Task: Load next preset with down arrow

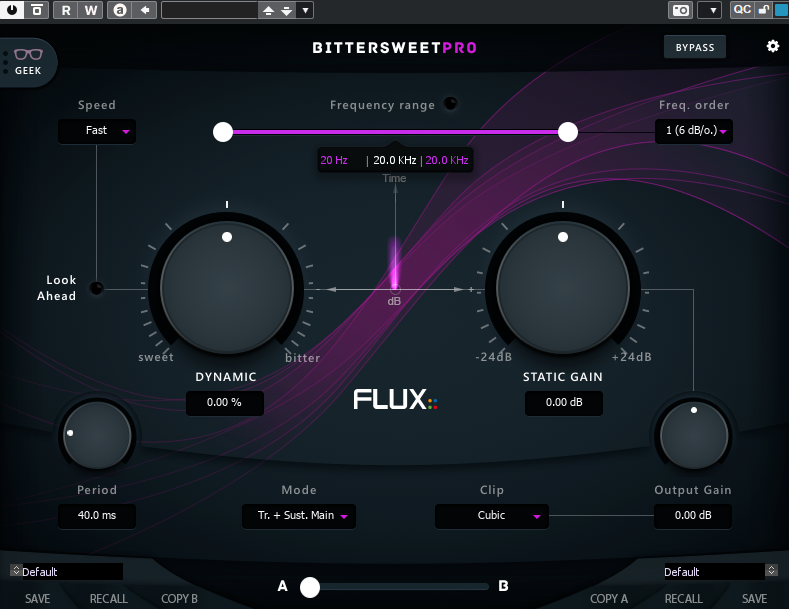Action: pyautogui.click(x=286, y=10)
